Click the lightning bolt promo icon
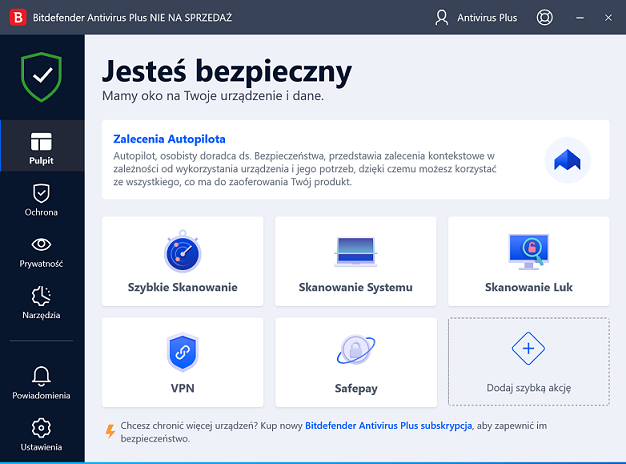Viewport: 626px width, 464px height. pyautogui.click(x=110, y=431)
